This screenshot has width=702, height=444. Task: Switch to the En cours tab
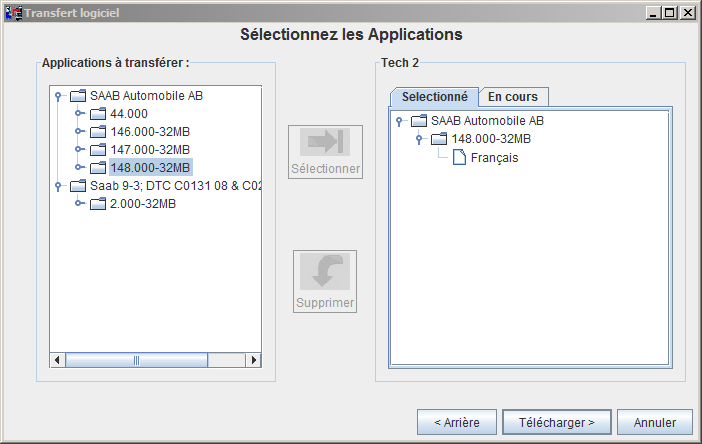pos(513,97)
